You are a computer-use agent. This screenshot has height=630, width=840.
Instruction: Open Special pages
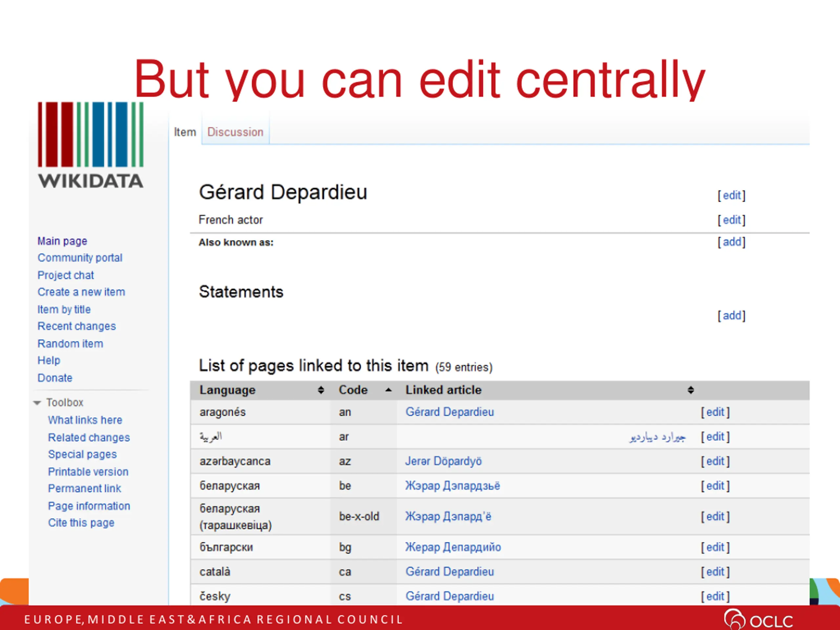coord(82,454)
